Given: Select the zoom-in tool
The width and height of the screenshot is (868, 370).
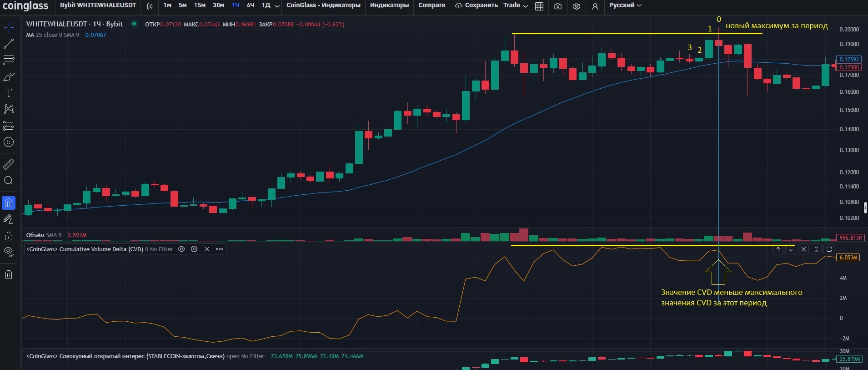Looking at the screenshot, I should point(9,181).
